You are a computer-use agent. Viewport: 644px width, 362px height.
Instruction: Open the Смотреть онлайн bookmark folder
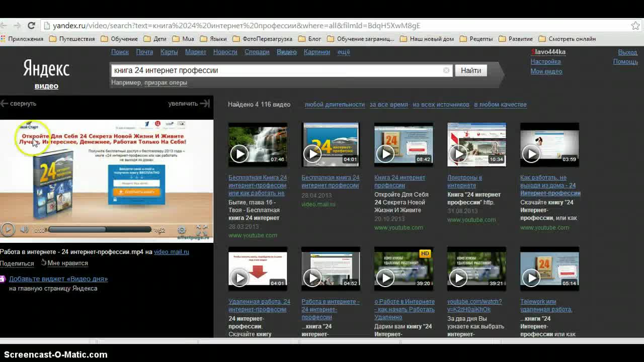point(567,39)
